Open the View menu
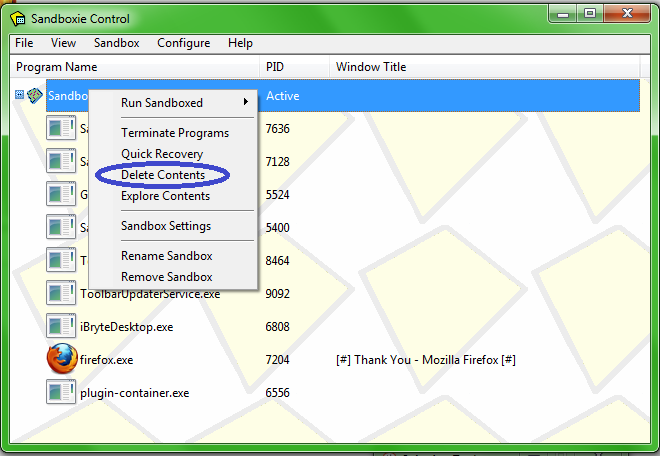Viewport: 660px width, 456px height. [63, 43]
